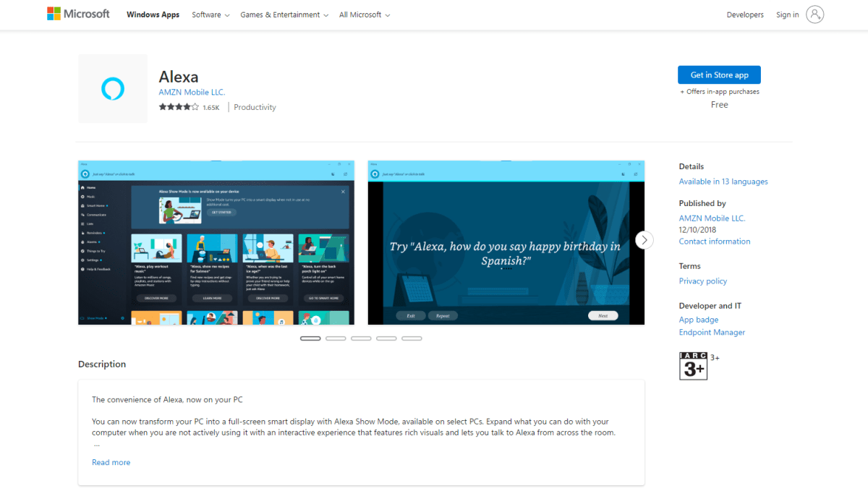Click the Offers in-app purchases text
This screenshot has height=491, width=868.
[719, 92]
